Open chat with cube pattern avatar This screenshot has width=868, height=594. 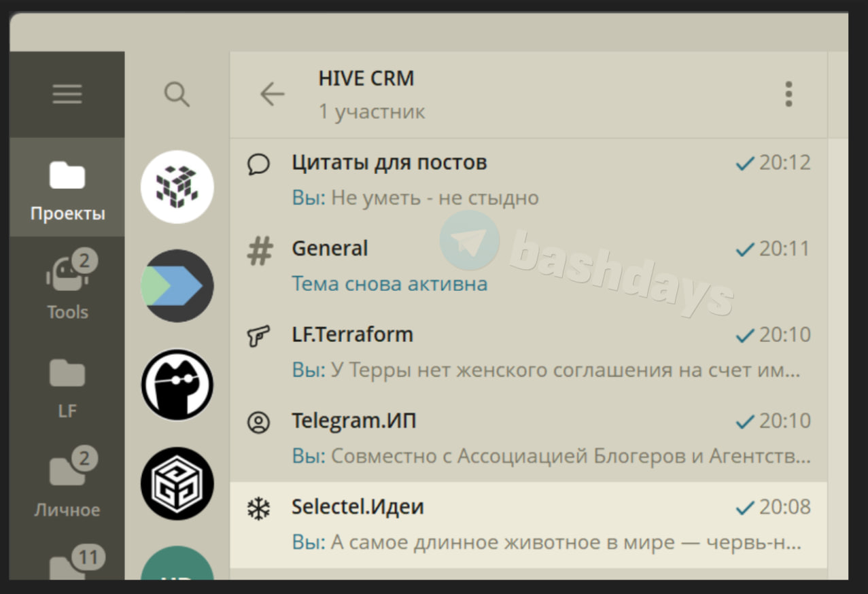pos(177,187)
